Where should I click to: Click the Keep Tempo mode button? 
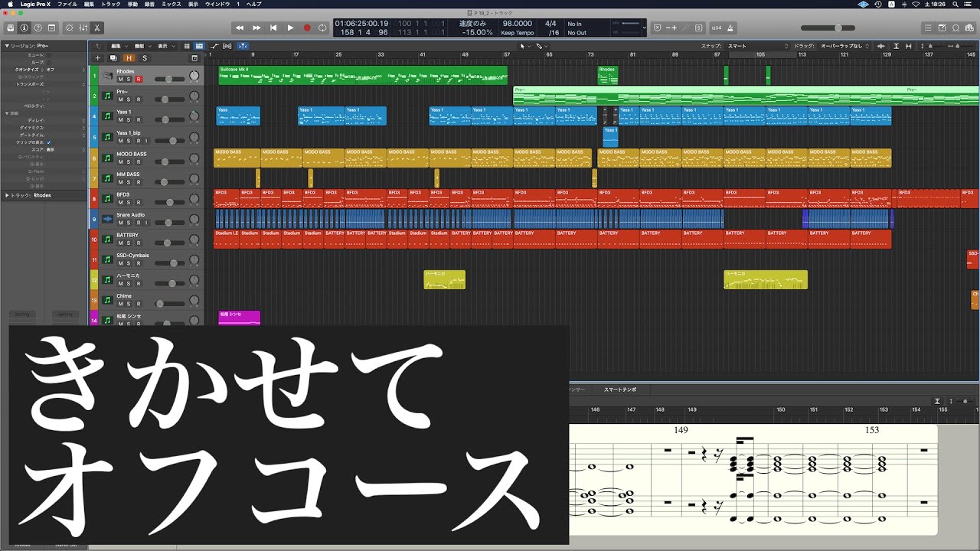[x=518, y=33]
